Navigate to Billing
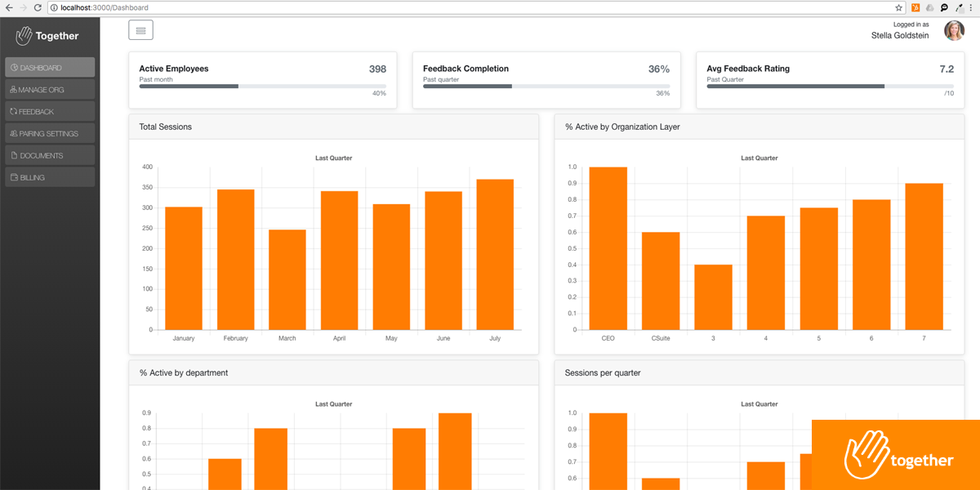The height and width of the screenshot is (490, 980). [50, 177]
